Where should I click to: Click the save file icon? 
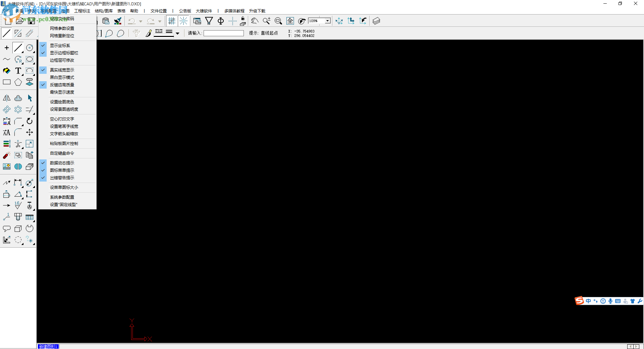pyautogui.click(x=32, y=21)
